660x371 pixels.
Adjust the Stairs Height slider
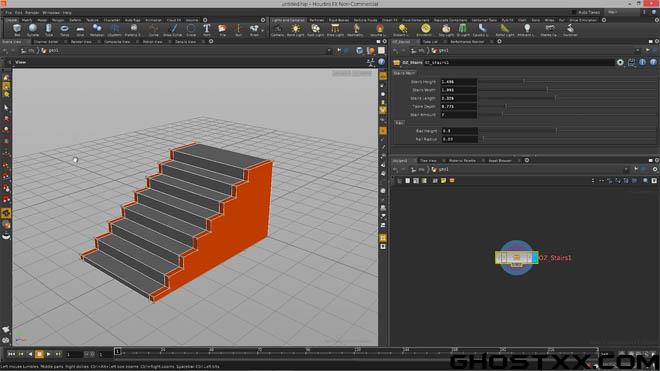point(567,82)
